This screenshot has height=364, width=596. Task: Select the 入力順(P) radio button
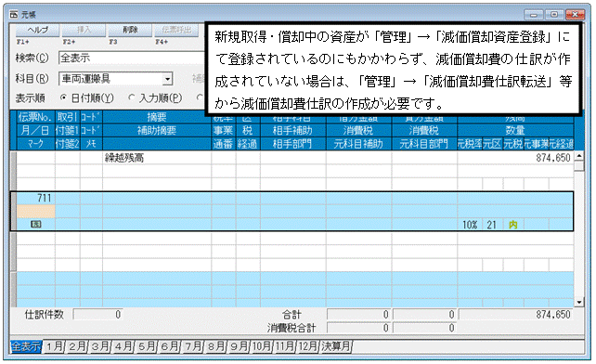coord(132,97)
